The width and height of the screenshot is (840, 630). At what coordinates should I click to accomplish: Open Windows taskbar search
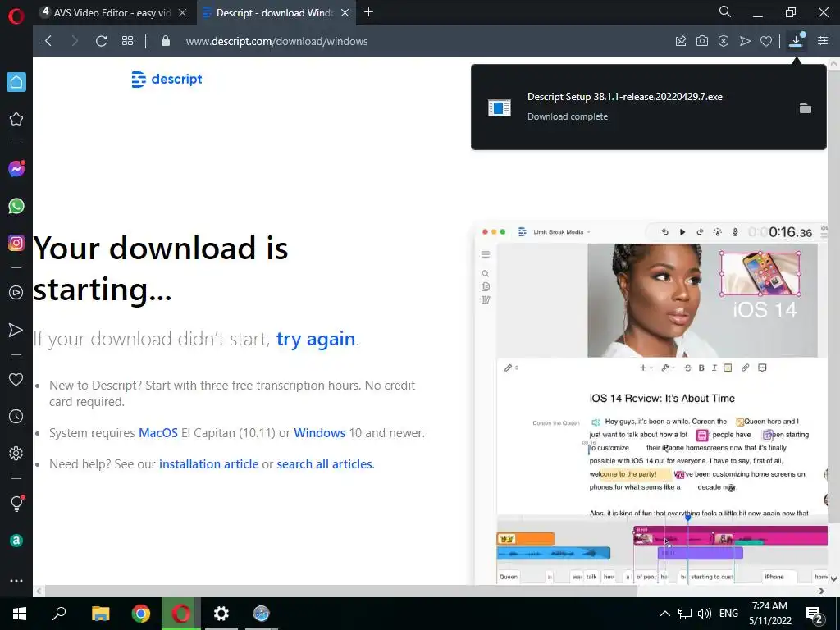pos(59,614)
